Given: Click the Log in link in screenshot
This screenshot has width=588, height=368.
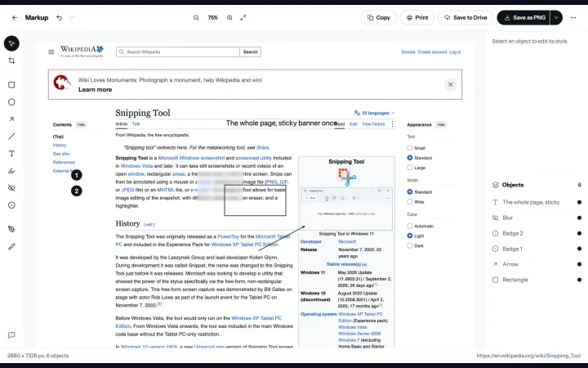Looking at the screenshot, I should (455, 52).
